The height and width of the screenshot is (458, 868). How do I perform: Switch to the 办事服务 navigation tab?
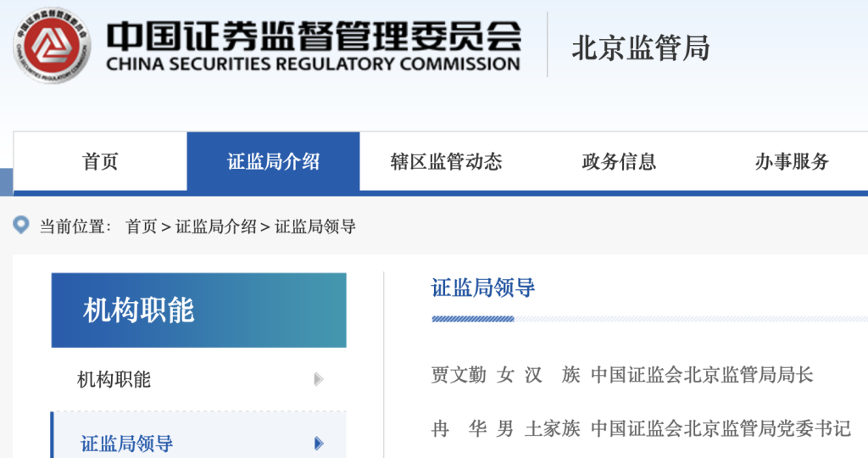tap(791, 162)
